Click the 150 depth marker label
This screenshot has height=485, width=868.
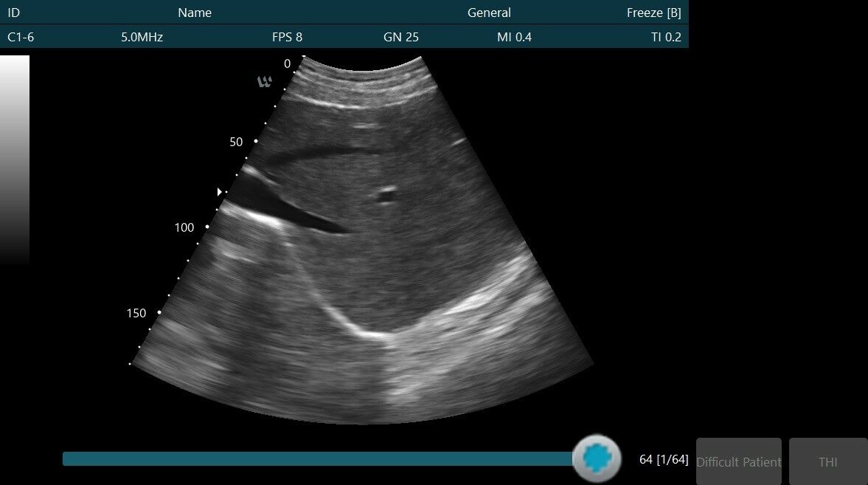pos(136,313)
